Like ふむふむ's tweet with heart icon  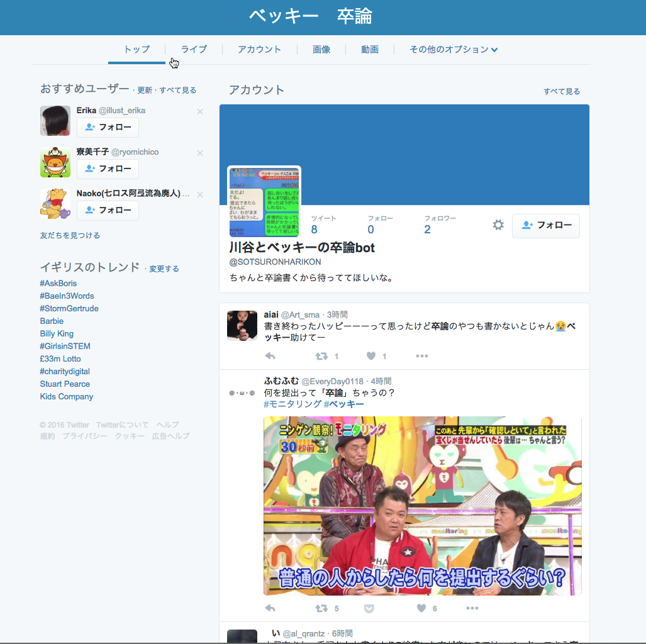pos(421,608)
